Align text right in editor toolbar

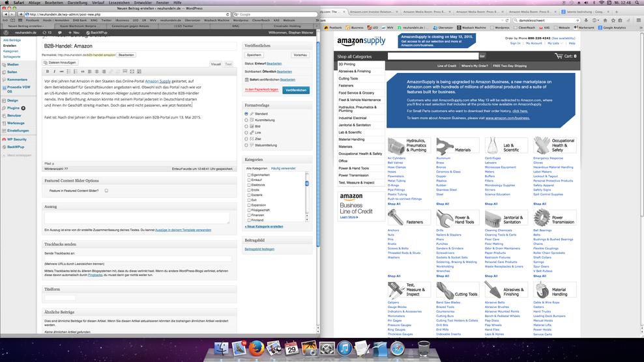point(104,72)
